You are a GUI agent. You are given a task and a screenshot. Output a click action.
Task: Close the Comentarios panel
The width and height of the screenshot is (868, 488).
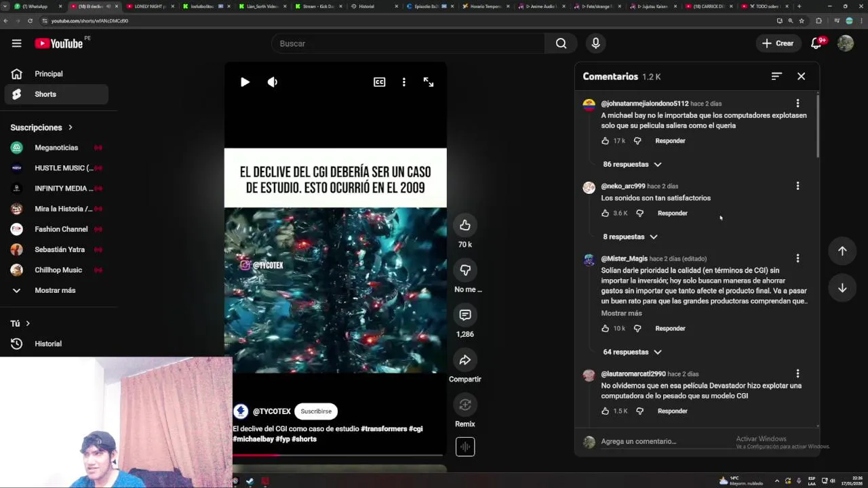[801, 77]
